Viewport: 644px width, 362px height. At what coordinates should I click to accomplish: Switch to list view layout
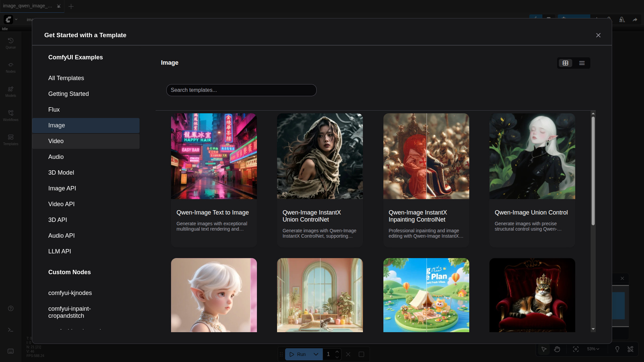(x=582, y=63)
